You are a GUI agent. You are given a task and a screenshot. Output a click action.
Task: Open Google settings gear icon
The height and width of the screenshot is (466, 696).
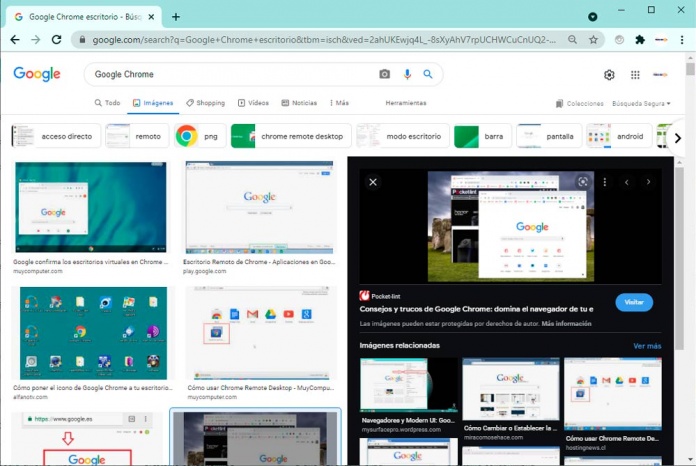point(609,75)
